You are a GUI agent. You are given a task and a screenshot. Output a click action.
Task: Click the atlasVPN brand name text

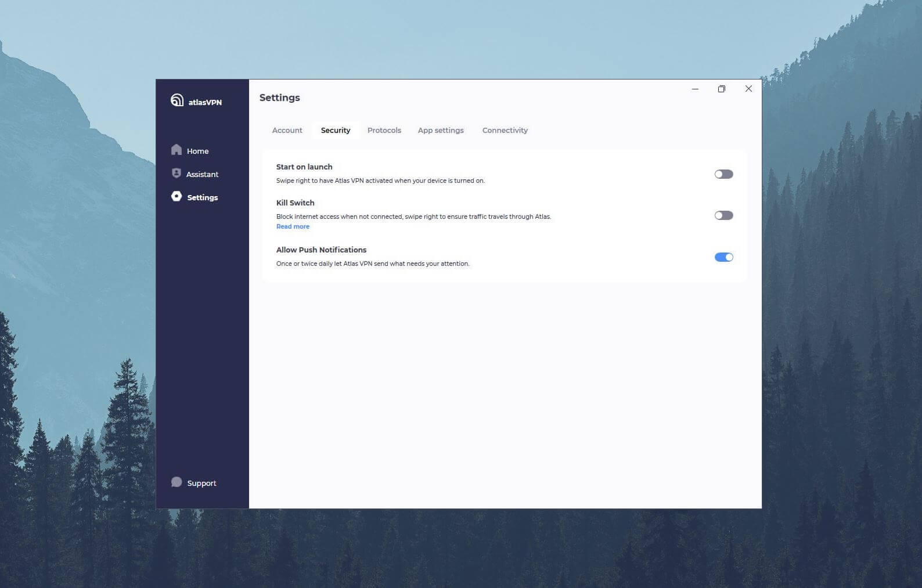(205, 102)
